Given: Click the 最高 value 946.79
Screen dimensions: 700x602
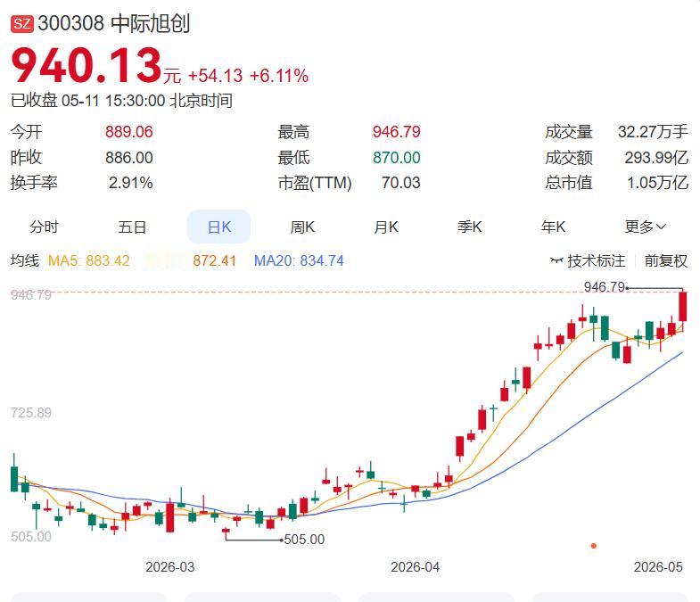Looking at the screenshot, I should (x=397, y=132).
